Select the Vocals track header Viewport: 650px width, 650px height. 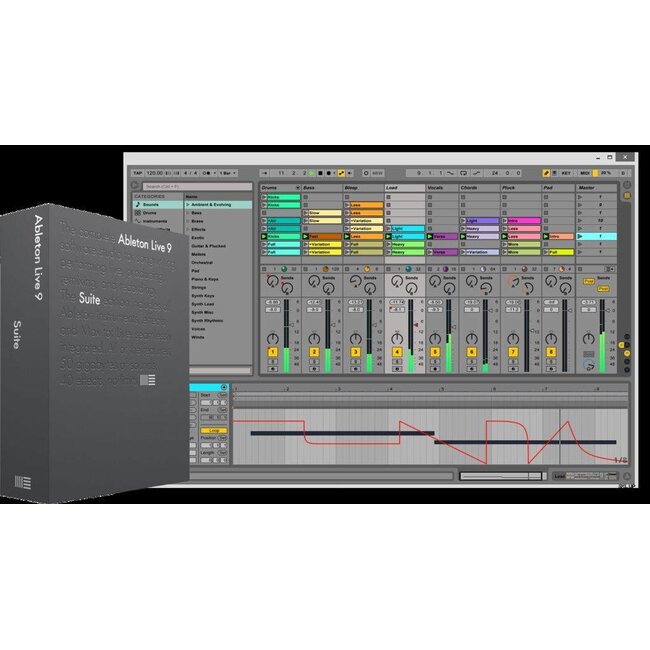442,188
